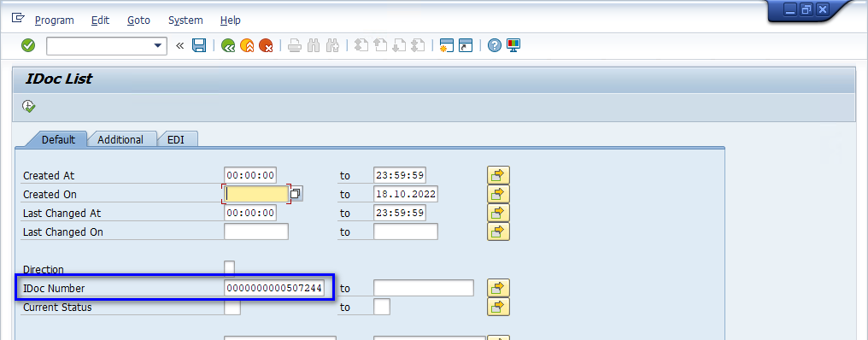
Task: Open the command field dropdown arrow
Action: coord(158,46)
